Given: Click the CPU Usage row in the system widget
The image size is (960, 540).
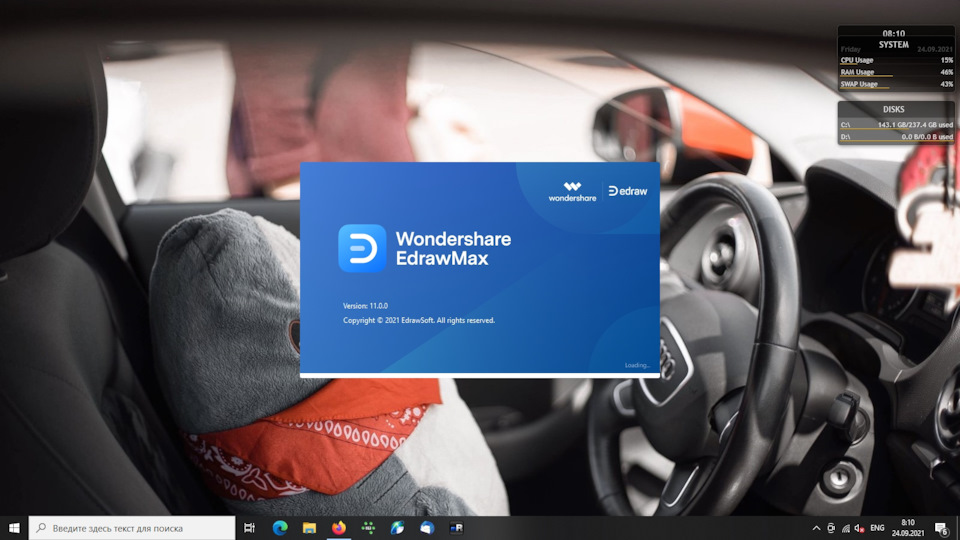Looking at the screenshot, I should 896,60.
